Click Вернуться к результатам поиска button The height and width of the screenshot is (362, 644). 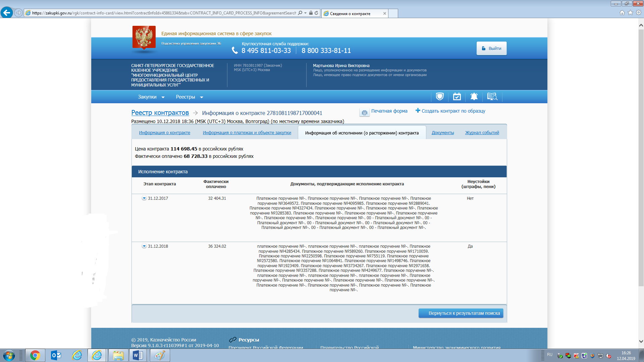461,313
